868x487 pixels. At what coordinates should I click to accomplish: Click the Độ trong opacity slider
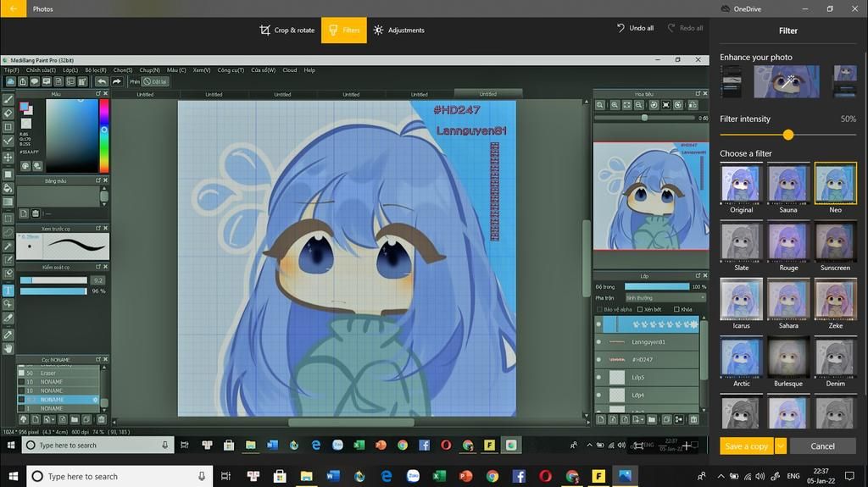[657, 286]
